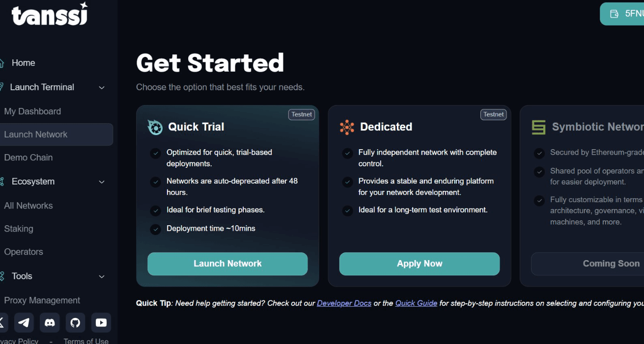Open the Telegram social link icon

tap(24, 322)
